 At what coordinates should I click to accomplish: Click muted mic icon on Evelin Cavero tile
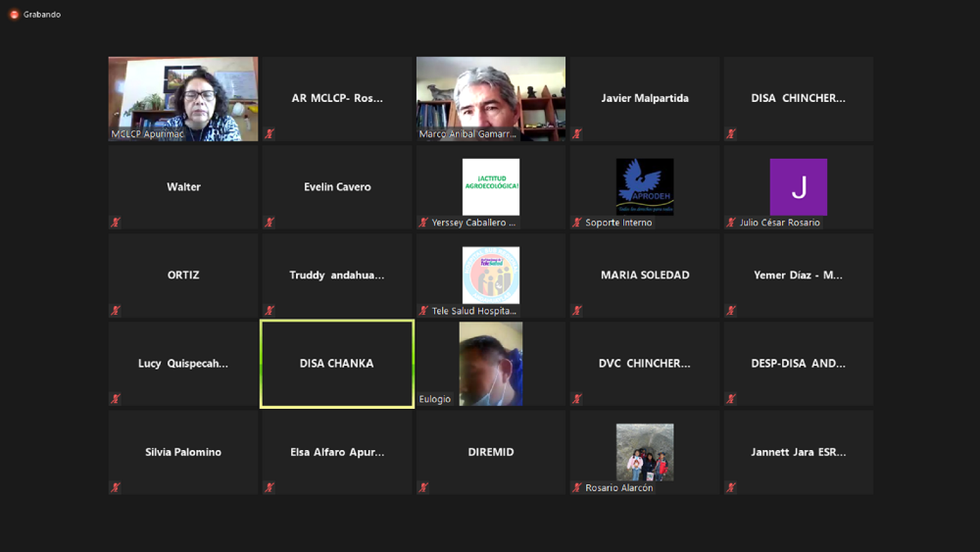pyautogui.click(x=269, y=223)
